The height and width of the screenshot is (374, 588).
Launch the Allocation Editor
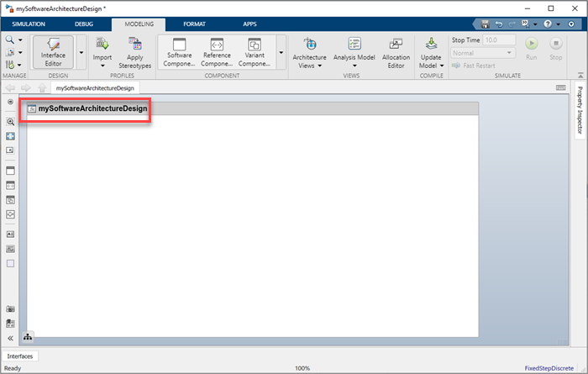click(x=396, y=52)
